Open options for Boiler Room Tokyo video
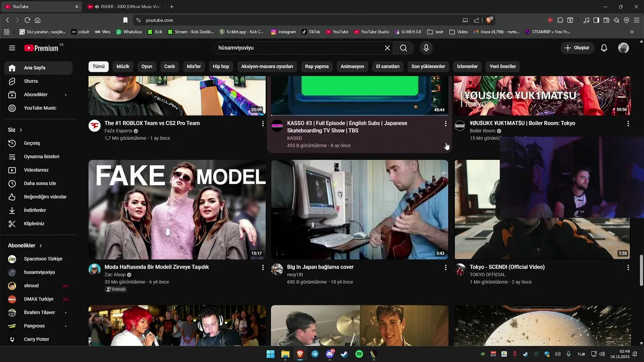 click(x=628, y=124)
